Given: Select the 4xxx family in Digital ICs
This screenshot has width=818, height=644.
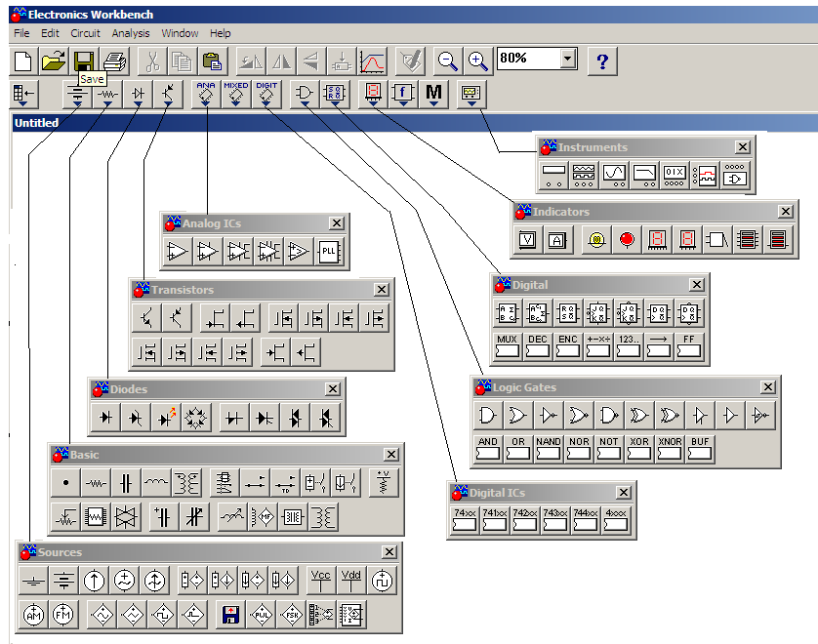Looking at the screenshot, I should pyautogui.click(x=616, y=520).
